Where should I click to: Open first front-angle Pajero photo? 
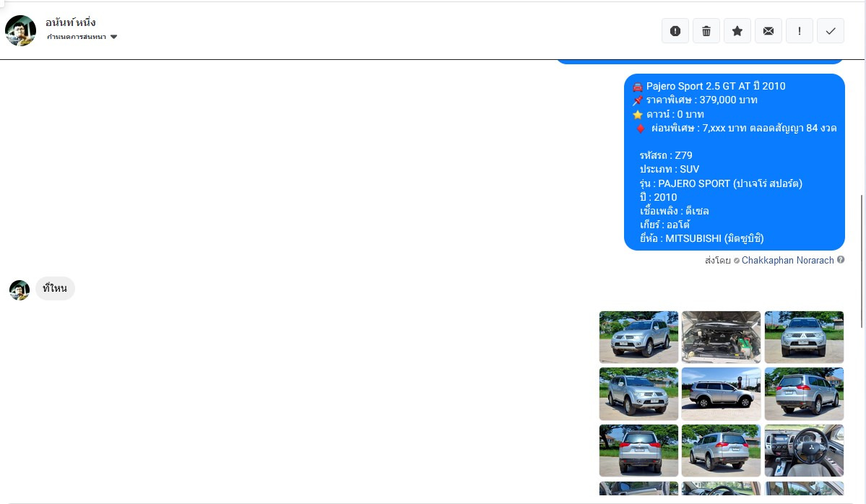[x=638, y=337]
